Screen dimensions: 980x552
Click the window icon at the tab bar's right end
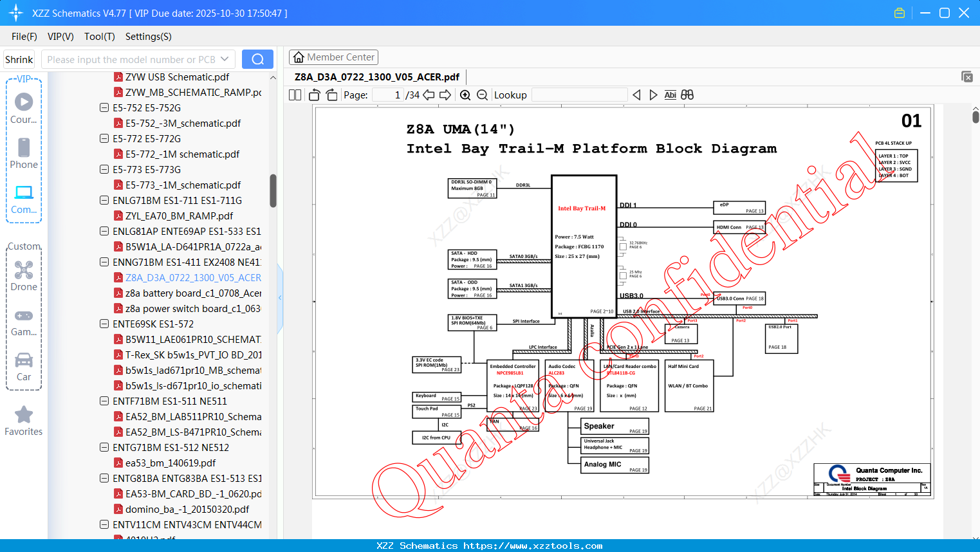pyautogui.click(x=966, y=77)
